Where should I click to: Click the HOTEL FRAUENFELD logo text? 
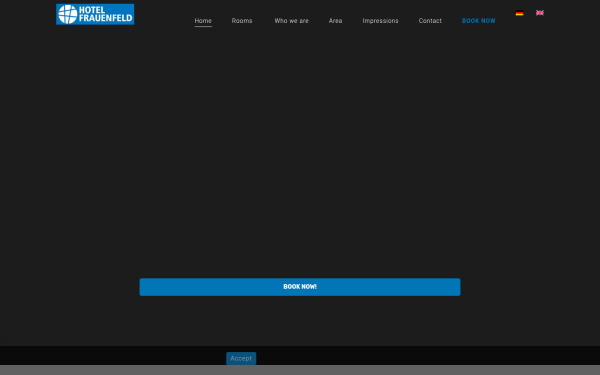coord(105,14)
